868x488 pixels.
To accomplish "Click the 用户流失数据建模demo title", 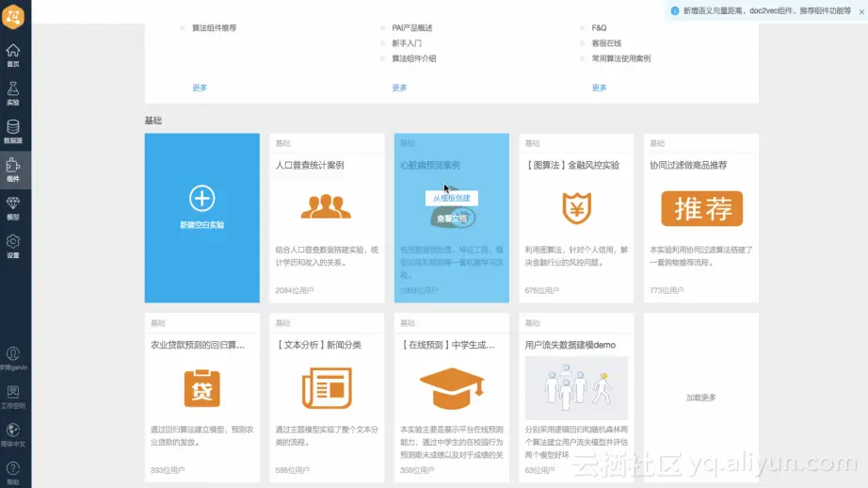I will click(571, 345).
